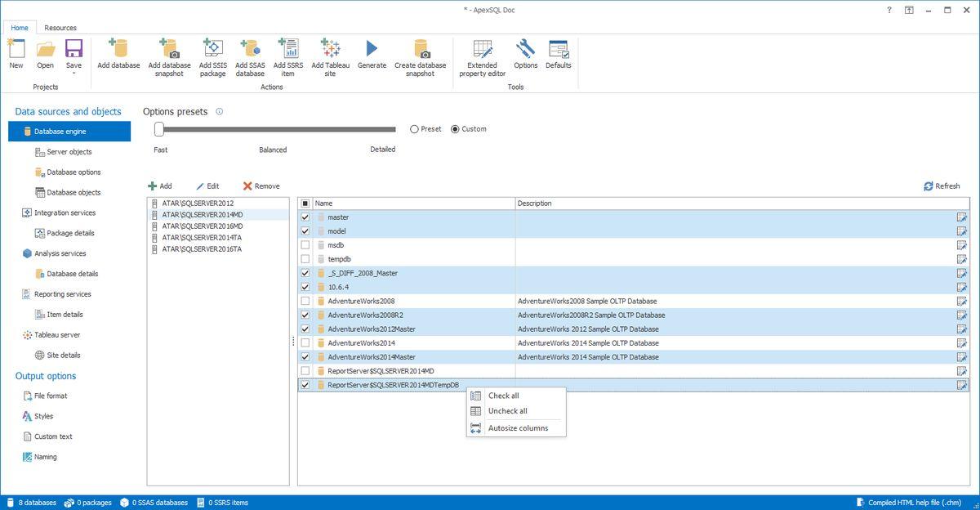Click the Options presets info icon
980x510 pixels.
click(219, 112)
